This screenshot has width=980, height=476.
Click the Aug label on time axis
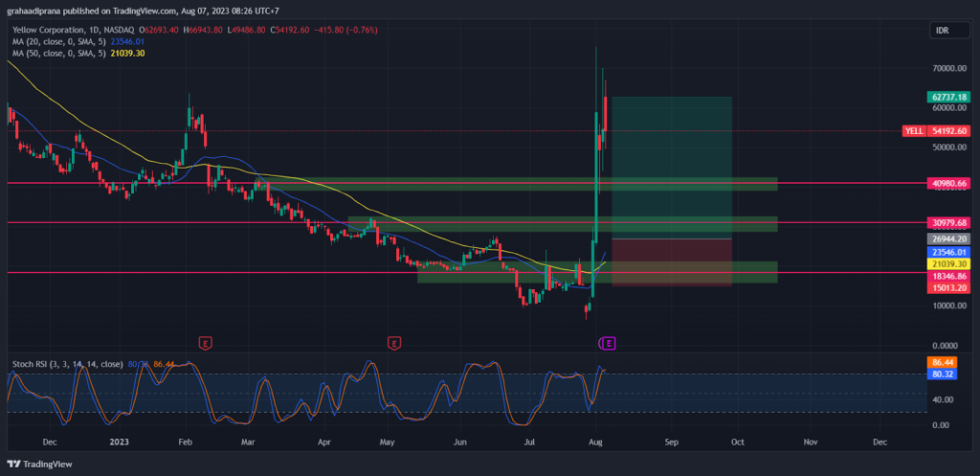coord(596,442)
